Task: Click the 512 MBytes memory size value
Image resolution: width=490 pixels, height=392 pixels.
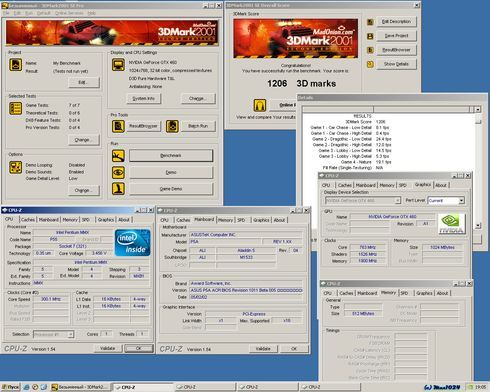Action: pyautogui.click(x=363, y=314)
